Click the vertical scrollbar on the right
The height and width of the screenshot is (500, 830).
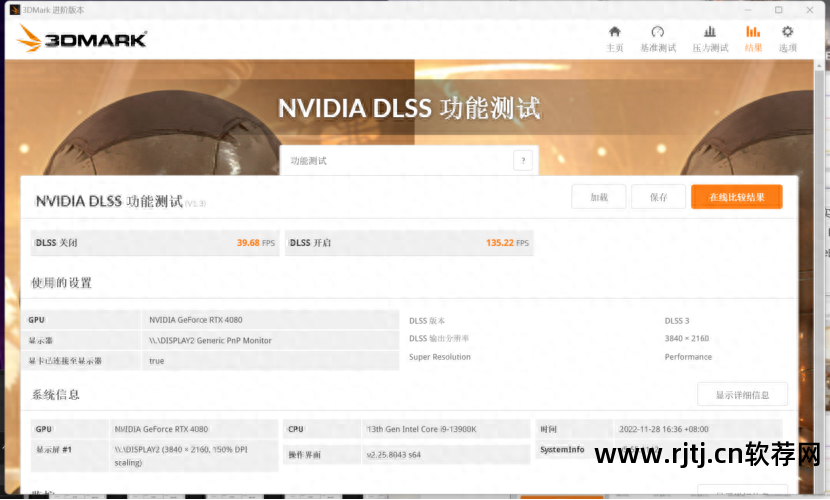[x=819, y=275]
